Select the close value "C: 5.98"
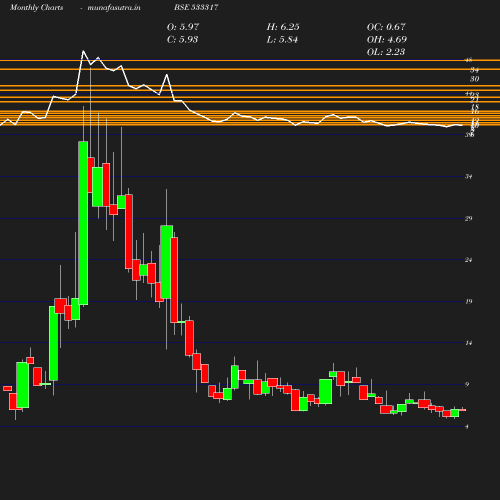This screenshot has width=500, height=500. coord(182,40)
